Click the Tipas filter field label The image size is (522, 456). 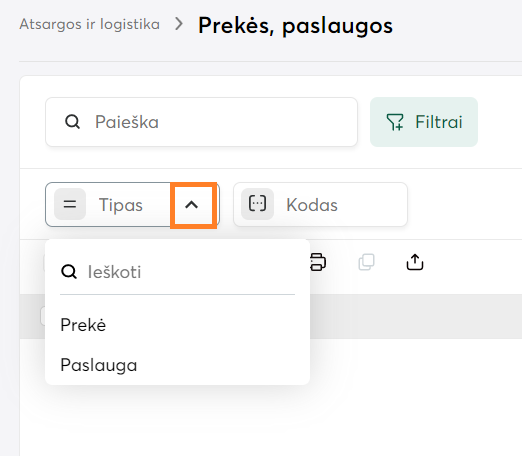121,205
